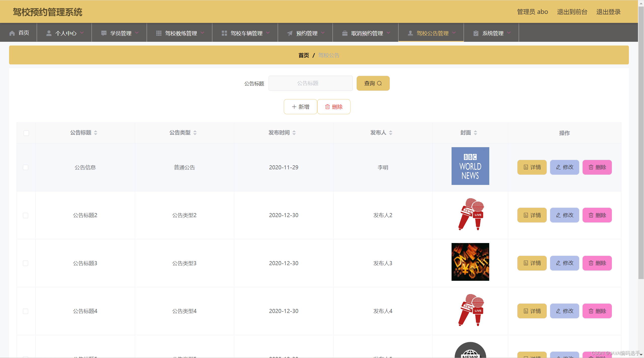The height and width of the screenshot is (358, 644).
Task: Click the 退出登录 link
Action: coord(608,12)
